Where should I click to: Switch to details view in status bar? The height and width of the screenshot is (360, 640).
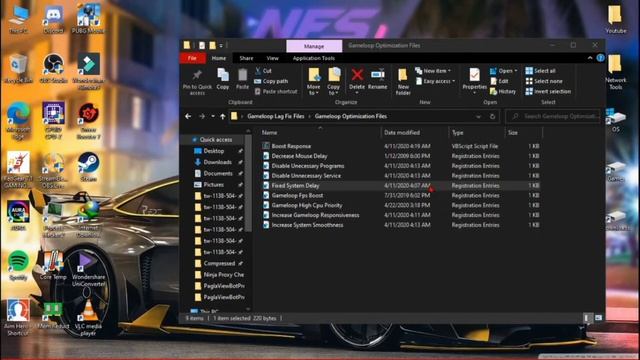pyautogui.click(x=587, y=318)
